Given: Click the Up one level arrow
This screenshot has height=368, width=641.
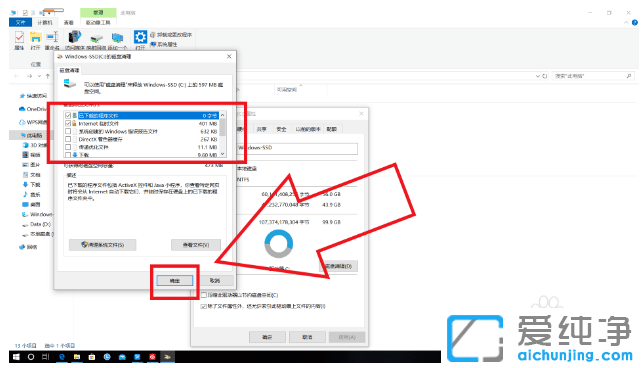Looking at the screenshot, I should (x=48, y=76).
